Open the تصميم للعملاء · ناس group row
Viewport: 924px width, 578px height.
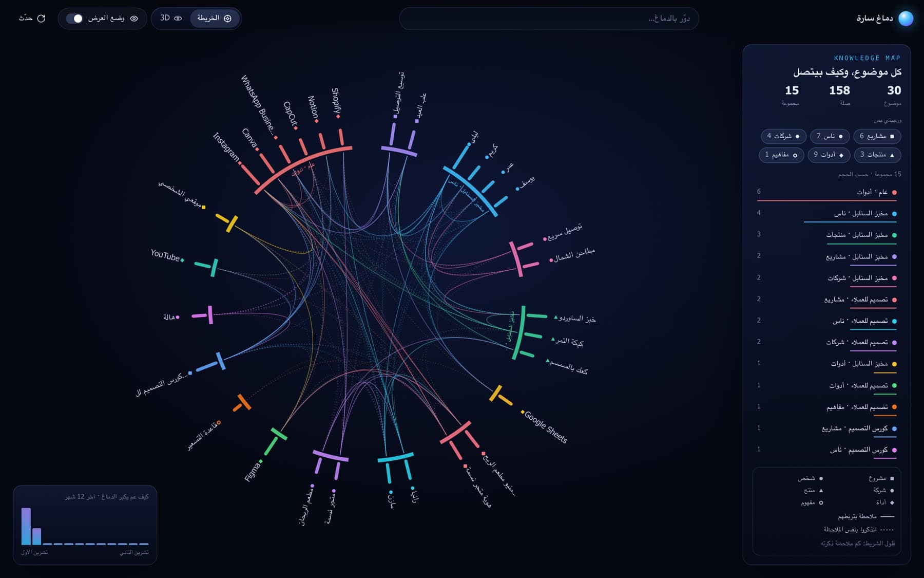pos(826,322)
